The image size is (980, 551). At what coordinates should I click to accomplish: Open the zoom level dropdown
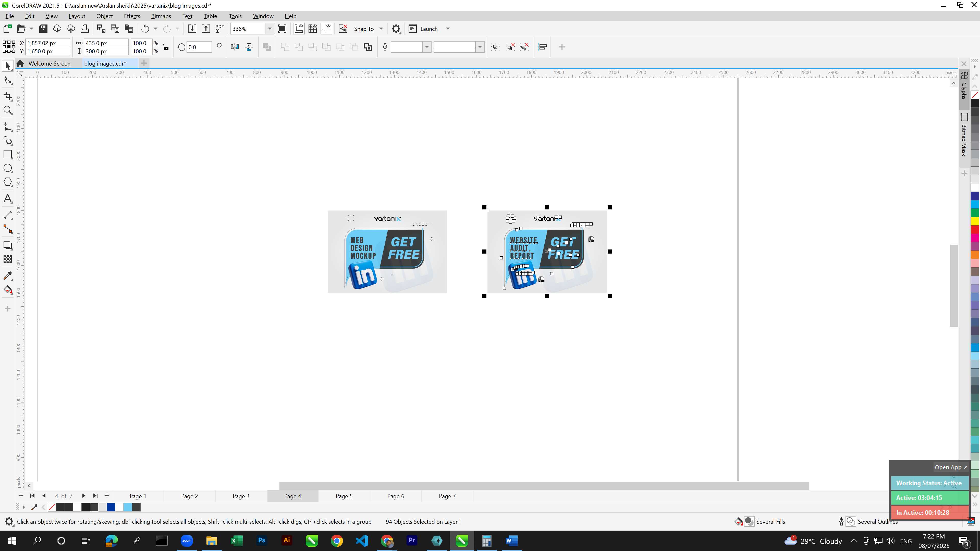(270, 29)
